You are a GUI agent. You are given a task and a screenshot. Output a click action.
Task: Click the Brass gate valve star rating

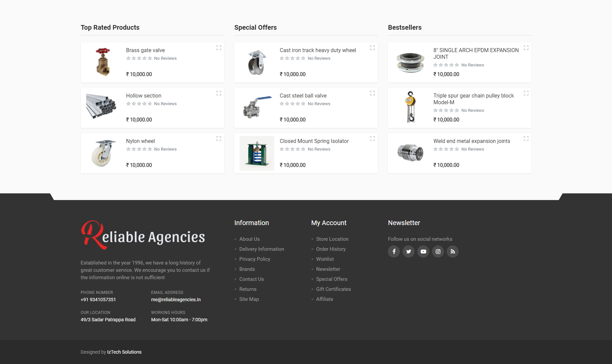pos(139,58)
